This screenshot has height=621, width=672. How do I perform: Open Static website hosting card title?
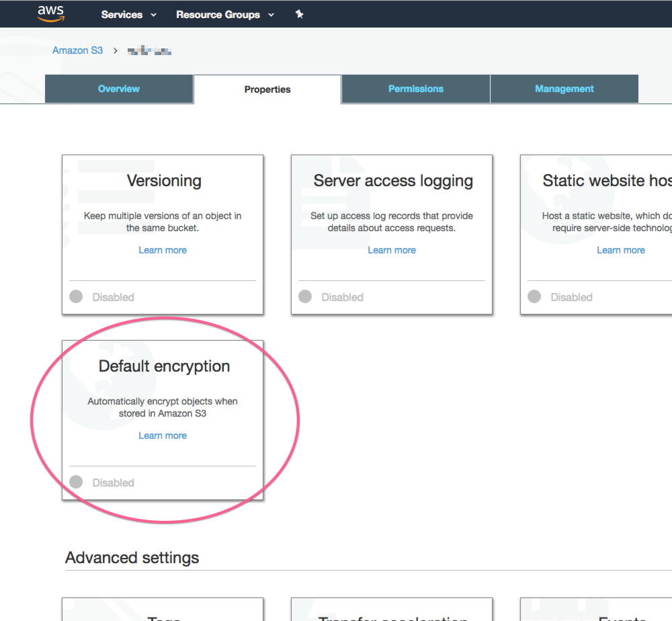606,181
